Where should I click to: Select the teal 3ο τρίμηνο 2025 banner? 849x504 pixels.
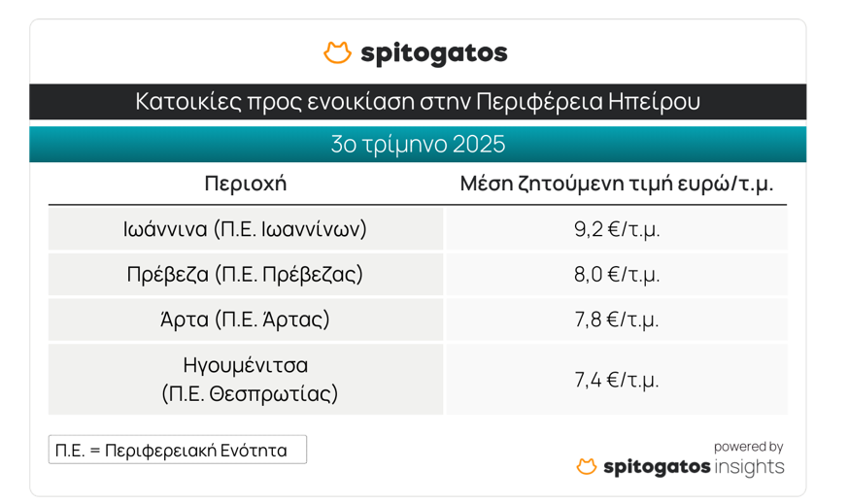[418, 145]
